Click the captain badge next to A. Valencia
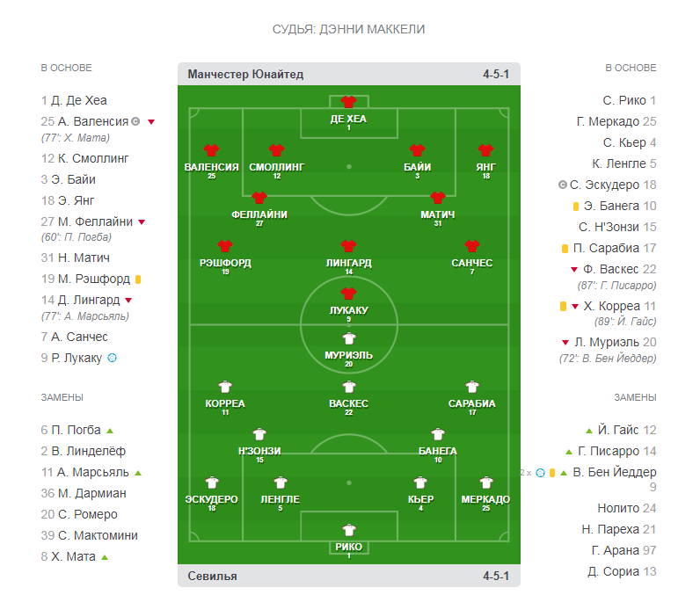 click(x=135, y=122)
